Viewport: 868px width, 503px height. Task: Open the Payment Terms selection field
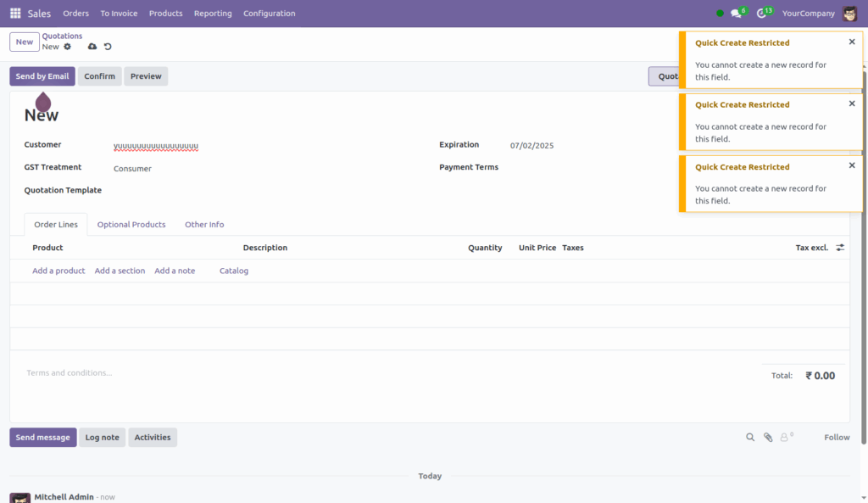559,167
